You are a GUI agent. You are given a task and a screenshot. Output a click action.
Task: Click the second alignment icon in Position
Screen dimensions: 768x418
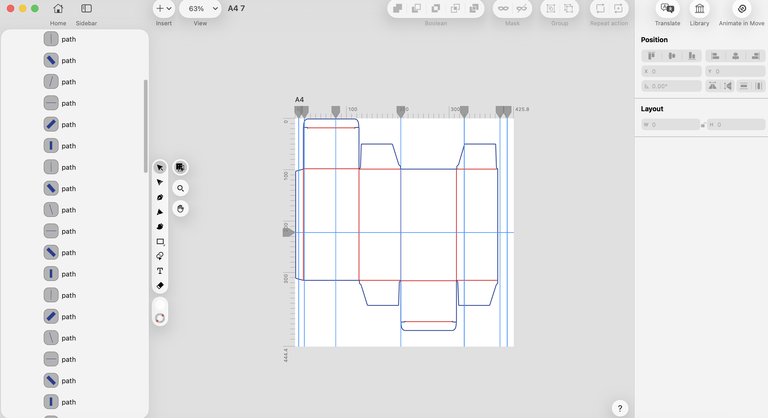click(672, 56)
